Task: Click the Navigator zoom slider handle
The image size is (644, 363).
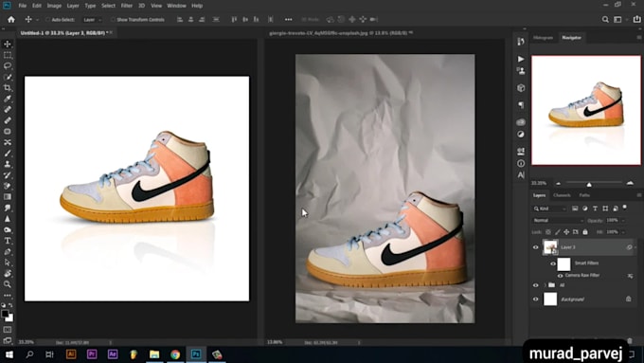Action: (589, 184)
